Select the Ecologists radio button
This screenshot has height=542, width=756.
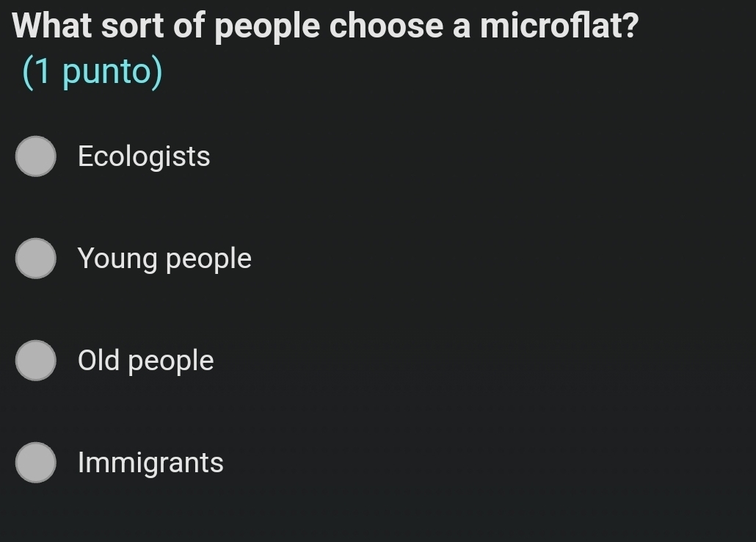tap(36, 156)
